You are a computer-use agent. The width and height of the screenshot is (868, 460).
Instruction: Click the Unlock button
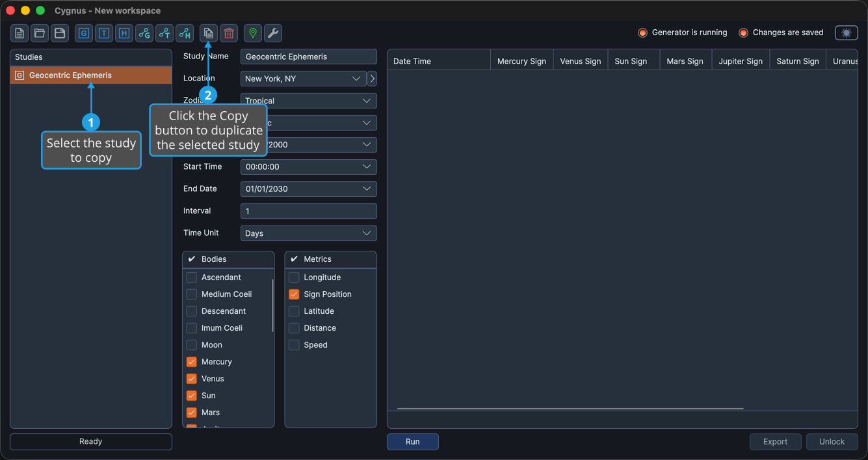click(832, 442)
